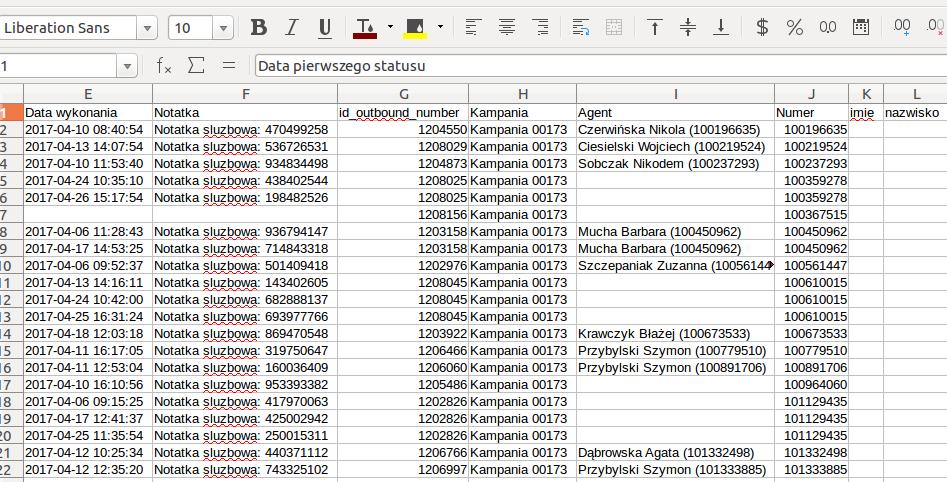Click the Liberation Sans font name field

pyautogui.click(x=68, y=28)
